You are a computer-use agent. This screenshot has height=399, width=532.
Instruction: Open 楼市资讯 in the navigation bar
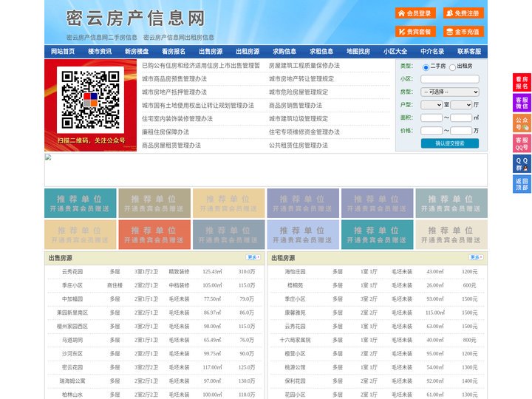(100, 52)
